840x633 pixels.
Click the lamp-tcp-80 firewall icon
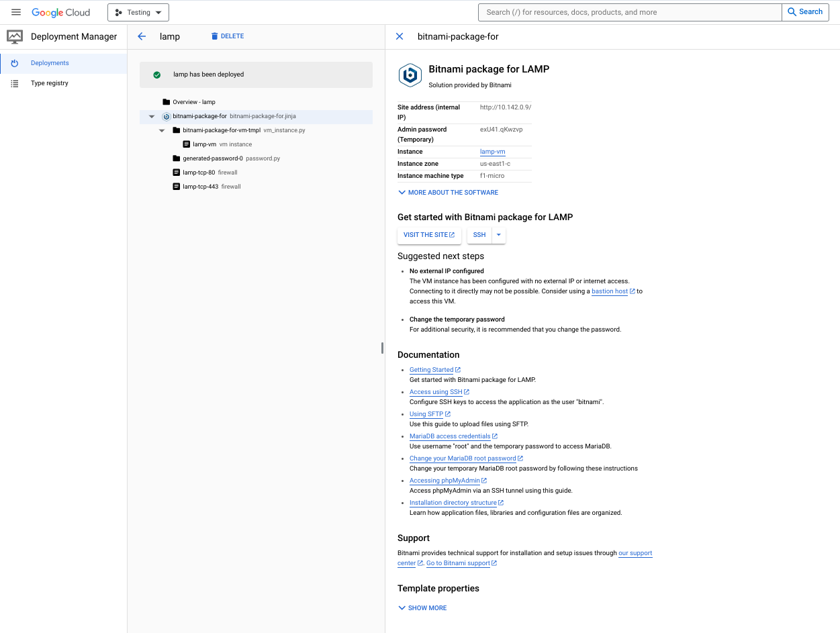177,173
